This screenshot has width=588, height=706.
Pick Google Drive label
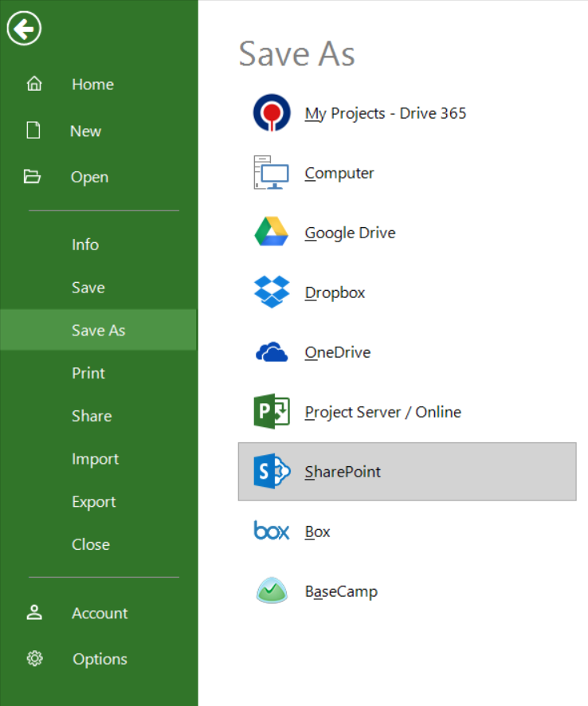click(350, 233)
